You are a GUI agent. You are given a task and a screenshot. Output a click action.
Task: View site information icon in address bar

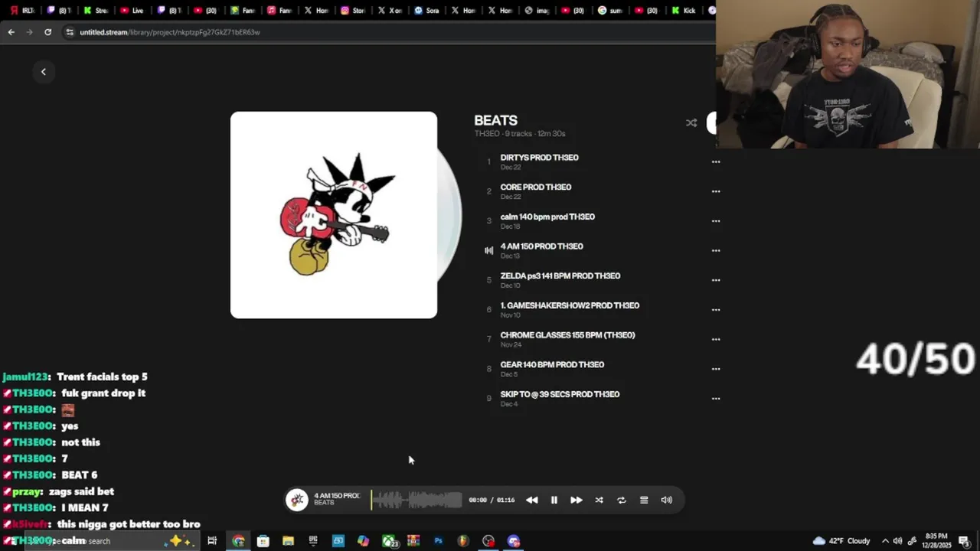tap(69, 32)
